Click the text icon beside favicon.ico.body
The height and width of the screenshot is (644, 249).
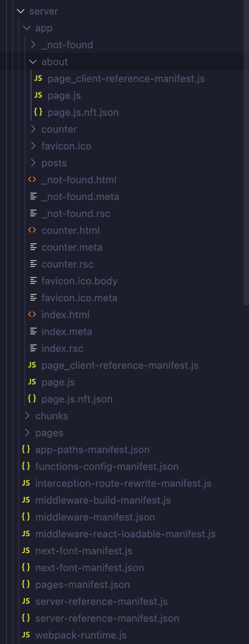tap(34, 281)
